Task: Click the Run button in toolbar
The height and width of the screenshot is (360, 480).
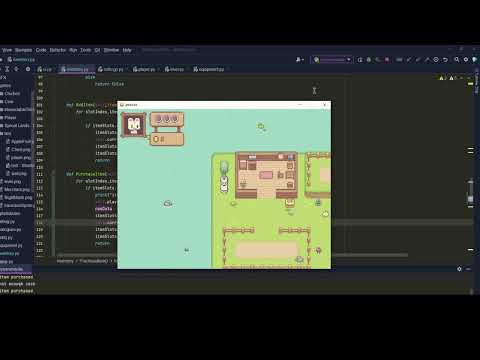Action: [360, 60]
